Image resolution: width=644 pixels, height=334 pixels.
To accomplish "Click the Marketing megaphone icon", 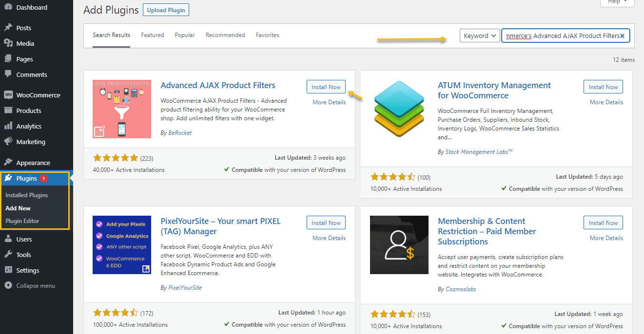I will (8, 142).
